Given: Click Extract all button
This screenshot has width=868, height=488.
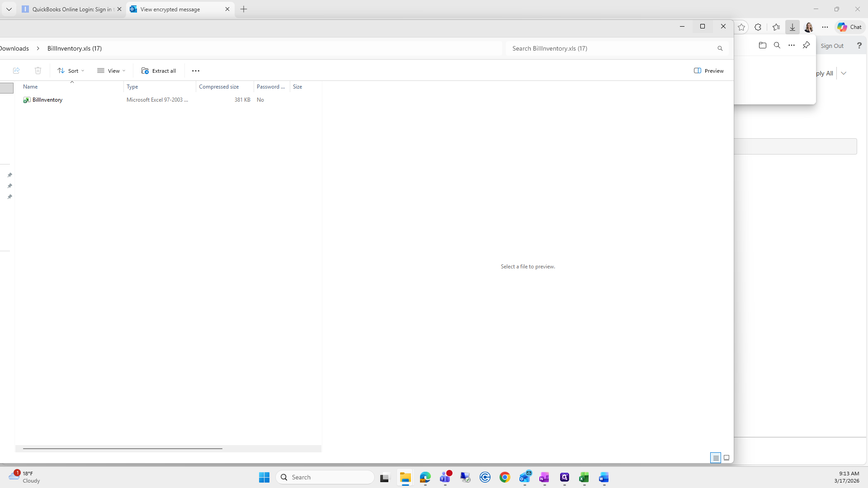Looking at the screenshot, I should 159,70.
